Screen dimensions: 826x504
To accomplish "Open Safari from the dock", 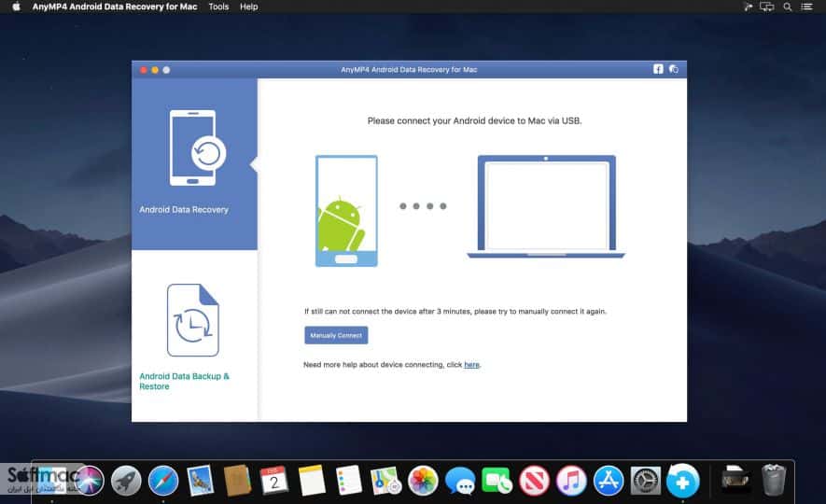I will click(162, 481).
